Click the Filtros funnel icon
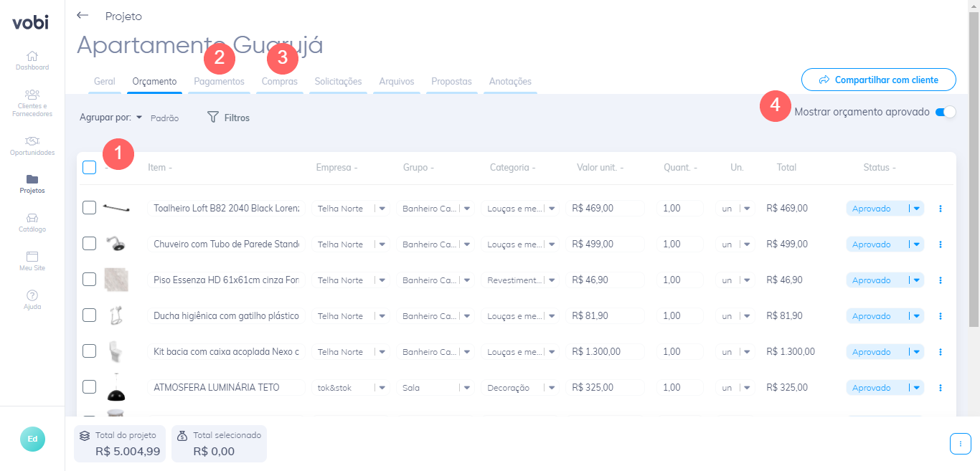980x471 pixels. coord(212,117)
